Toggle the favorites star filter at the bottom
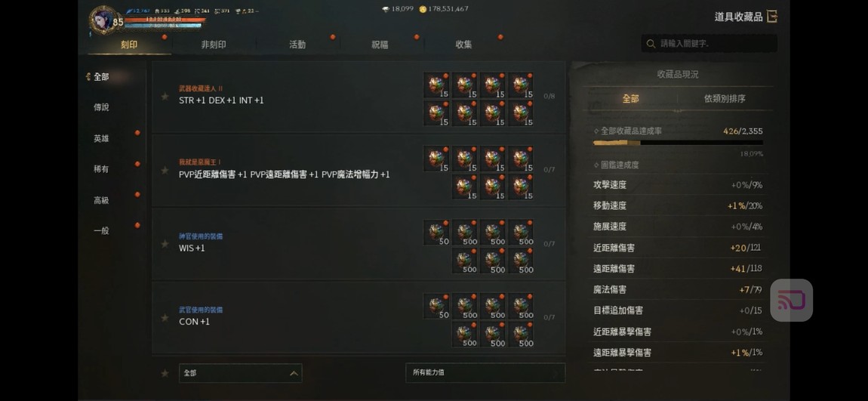The image size is (868, 401). click(165, 373)
